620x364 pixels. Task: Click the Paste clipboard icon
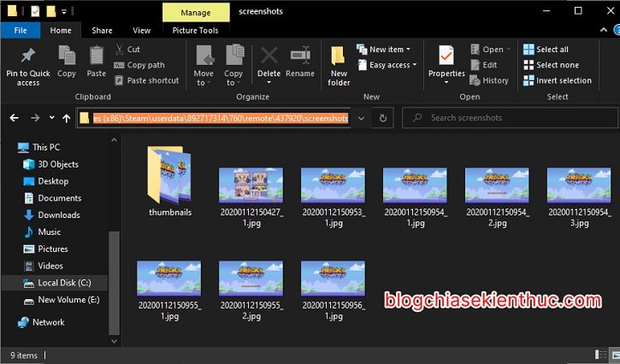point(96,55)
